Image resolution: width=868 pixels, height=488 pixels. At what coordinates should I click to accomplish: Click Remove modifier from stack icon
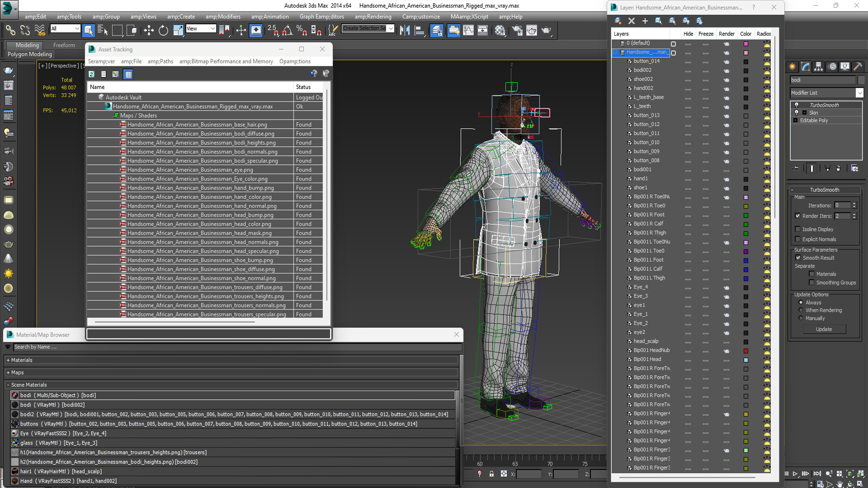click(x=838, y=168)
